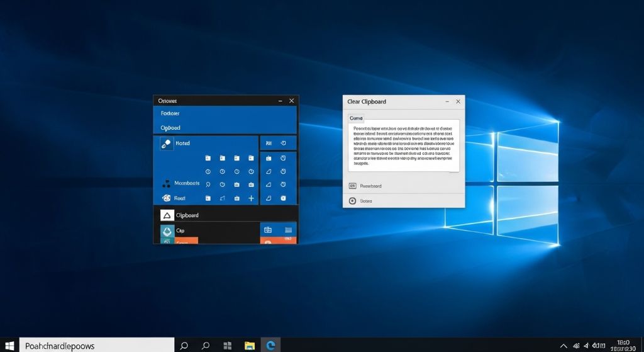Click the taskbar clock

[623, 345]
